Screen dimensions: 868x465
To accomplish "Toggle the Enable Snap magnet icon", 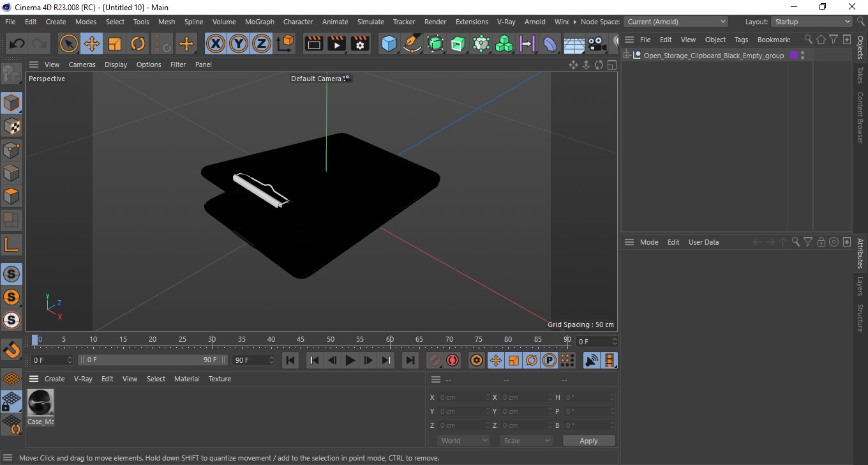I will (x=11, y=349).
